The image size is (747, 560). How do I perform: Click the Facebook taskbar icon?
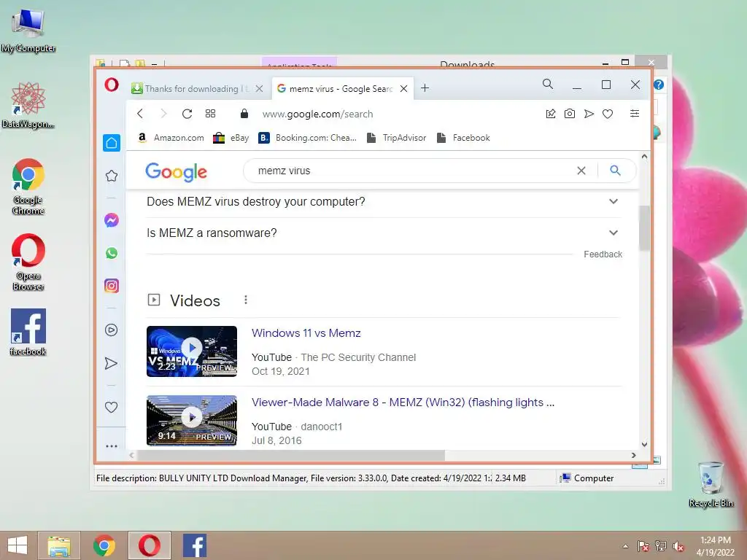194,545
